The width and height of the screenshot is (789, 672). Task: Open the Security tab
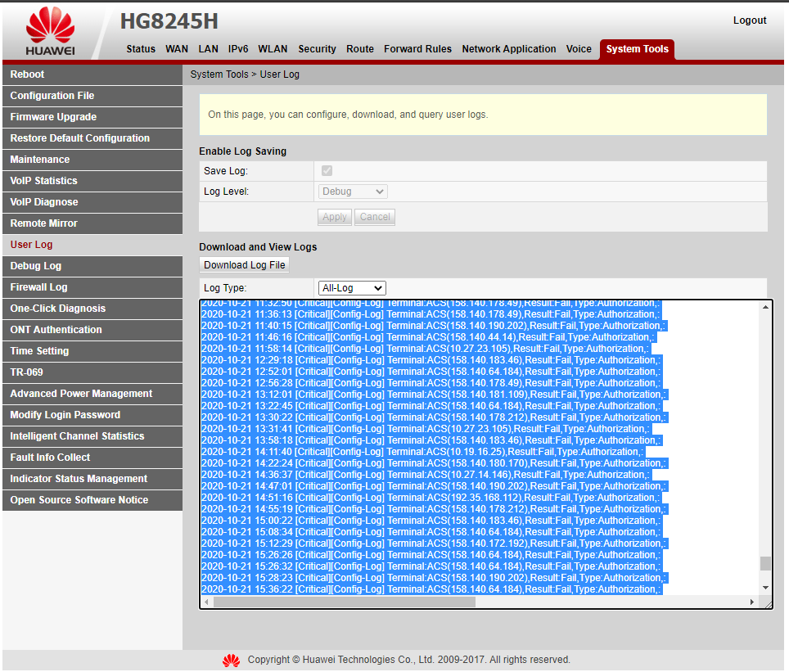point(317,49)
